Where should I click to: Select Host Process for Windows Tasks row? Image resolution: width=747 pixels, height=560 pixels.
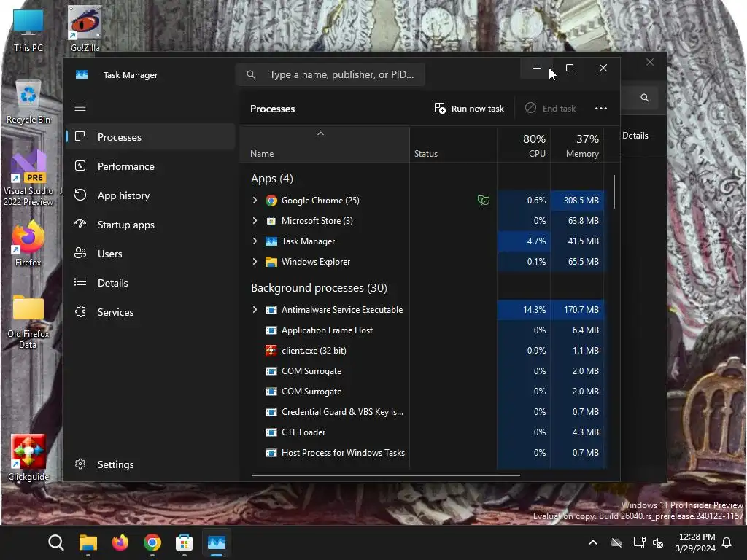pos(422,453)
